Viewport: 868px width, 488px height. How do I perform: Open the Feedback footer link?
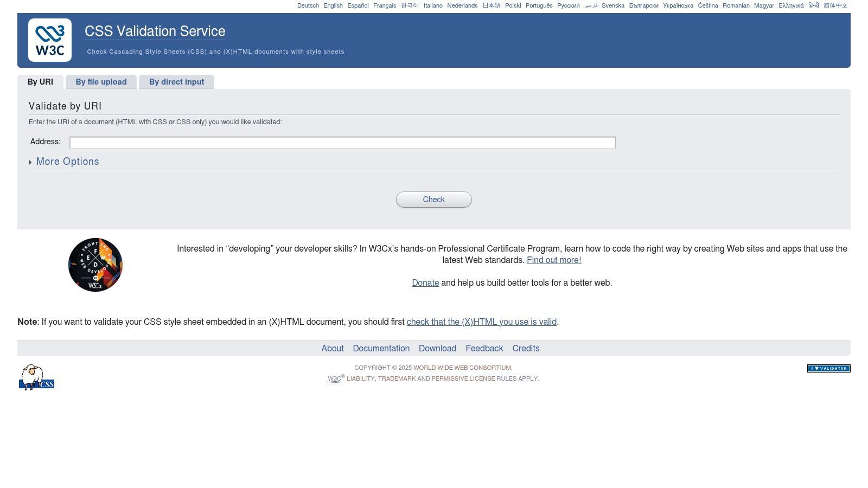point(484,349)
